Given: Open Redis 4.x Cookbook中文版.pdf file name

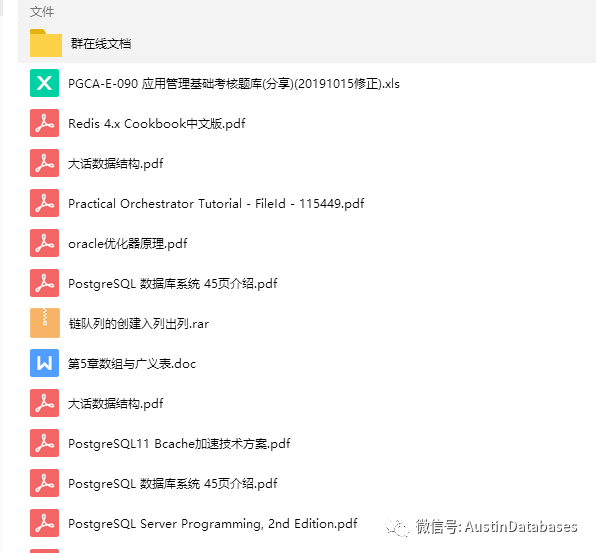Looking at the screenshot, I should tap(157, 124).
